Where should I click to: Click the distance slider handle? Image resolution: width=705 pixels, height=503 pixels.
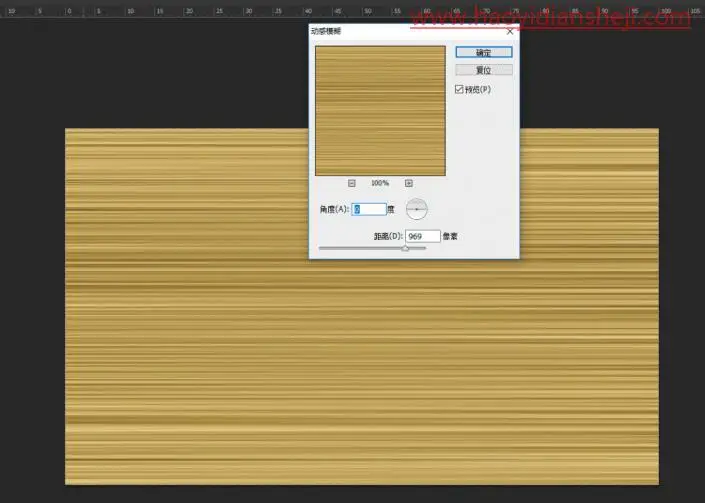click(405, 248)
